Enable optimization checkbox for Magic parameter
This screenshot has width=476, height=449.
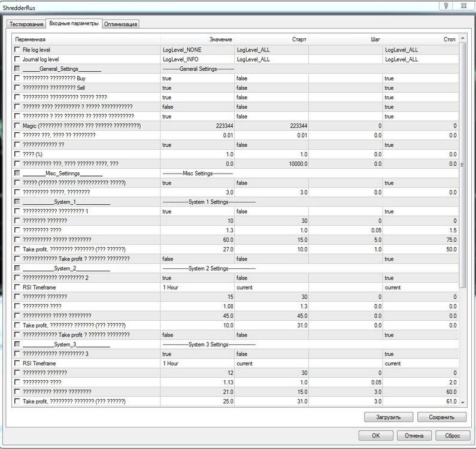[x=17, y=126]
